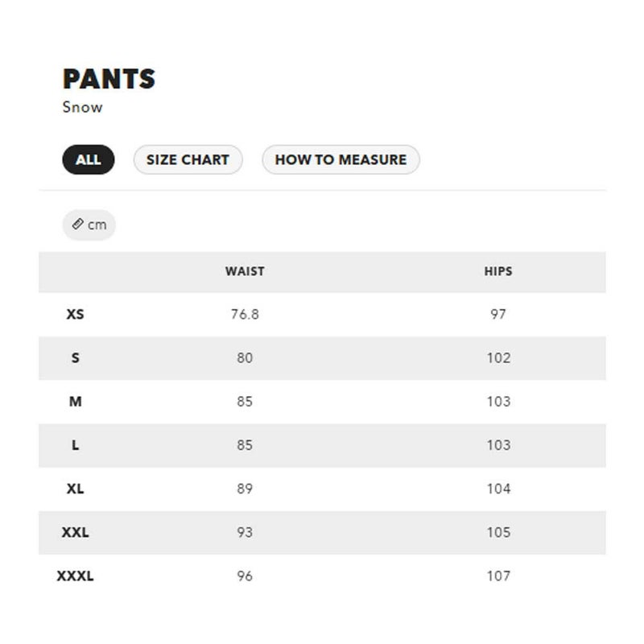Switch to the SIZE CHART tab
The image size is (644, 644).
[188, 159]
